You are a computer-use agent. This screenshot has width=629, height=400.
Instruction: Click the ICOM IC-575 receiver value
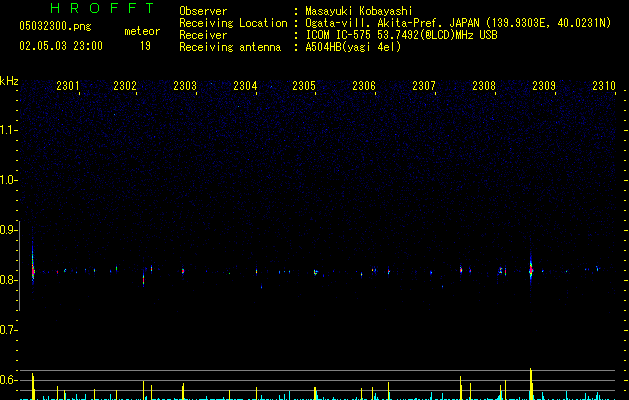click(401, 35)
